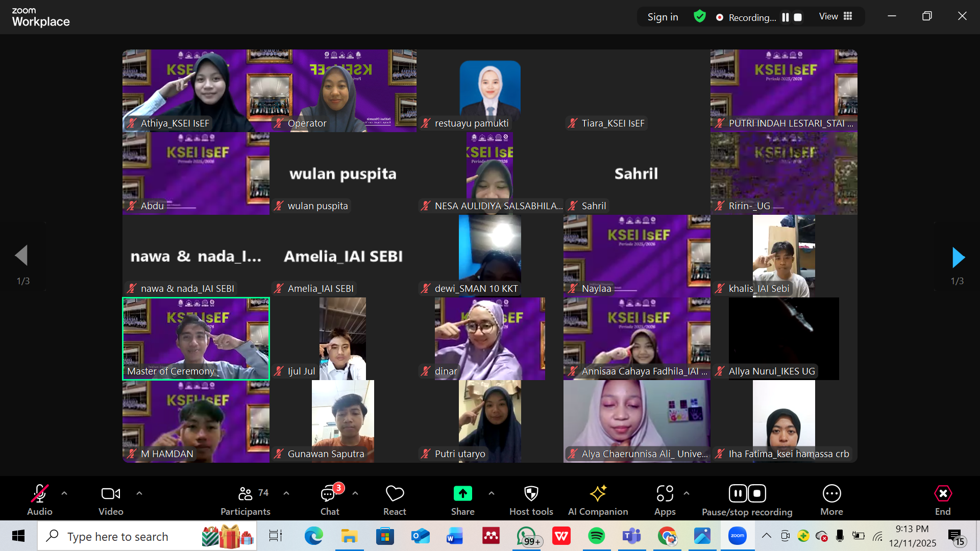The width and height of the screenshot is (980, 551).
Task: Select Master of Ceremony video tile
Action: pyautogui.click(x=196, y=338)
